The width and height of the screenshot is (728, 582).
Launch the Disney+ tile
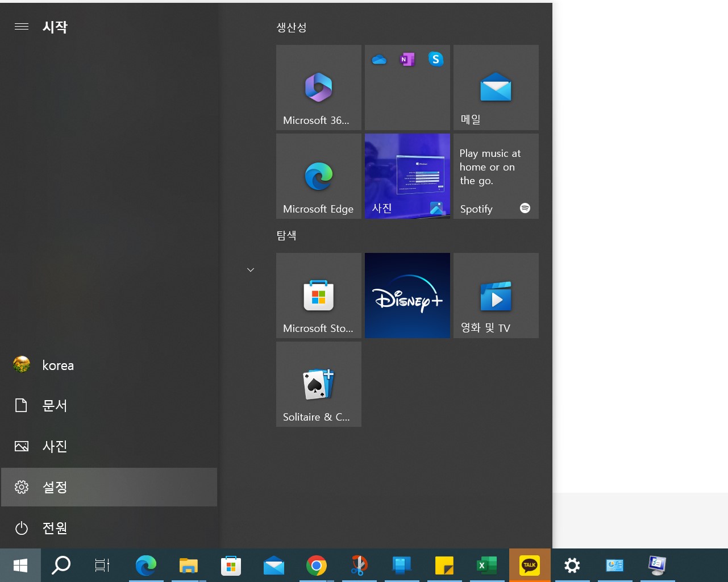[x=407, y=296]
